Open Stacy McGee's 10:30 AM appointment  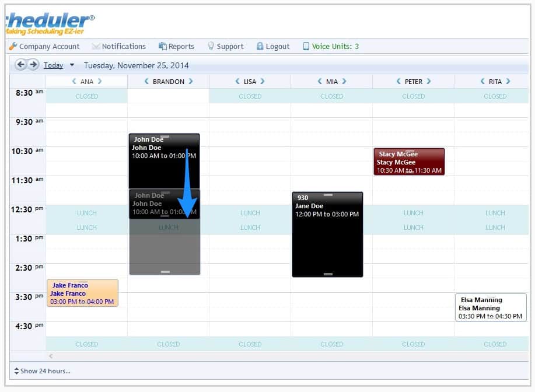click(x=409, y=162)
